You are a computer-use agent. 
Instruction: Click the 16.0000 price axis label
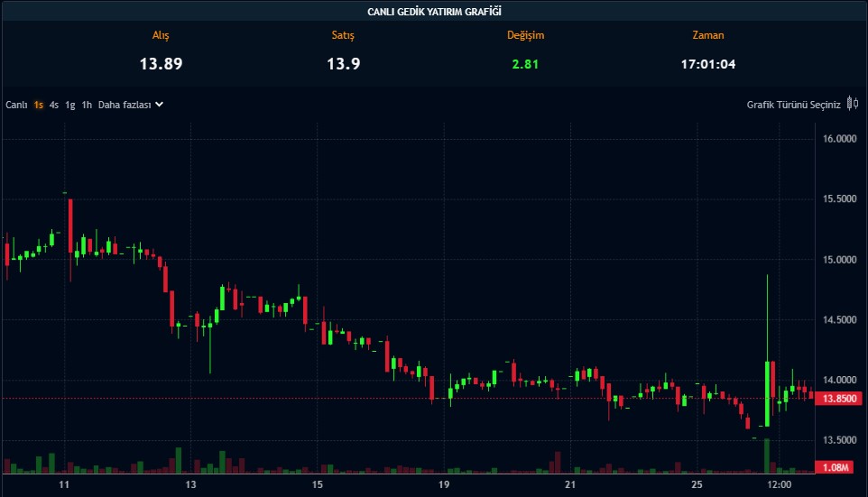839,139
